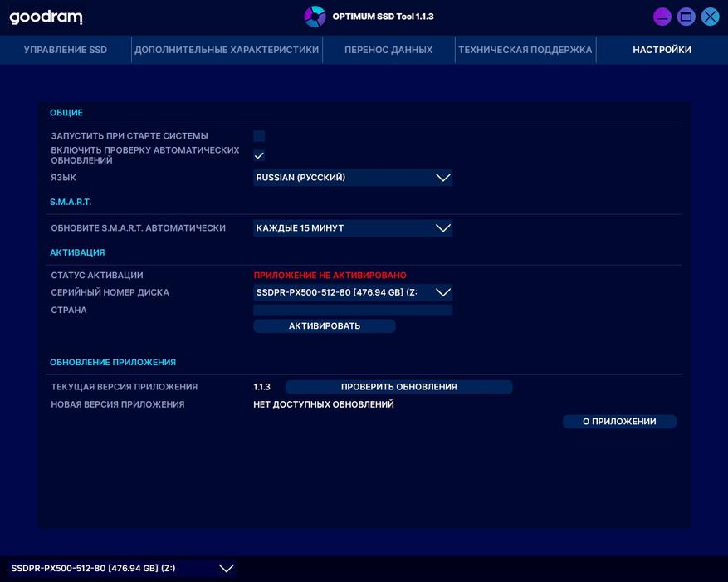Maximize the window with the square button
Viewport: 728px width, 582px height.
(x=686, y=17)
